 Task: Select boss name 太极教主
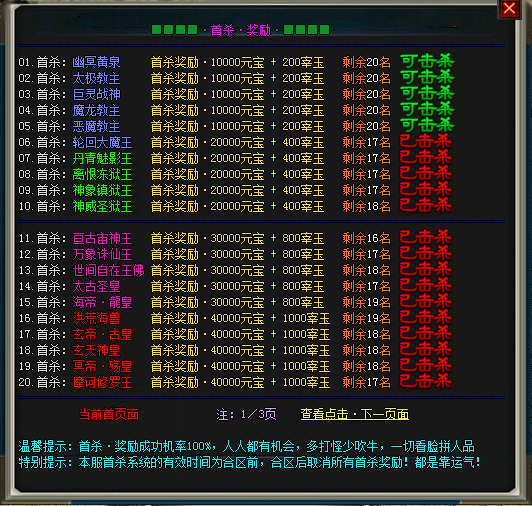click(x=96, y=78)
